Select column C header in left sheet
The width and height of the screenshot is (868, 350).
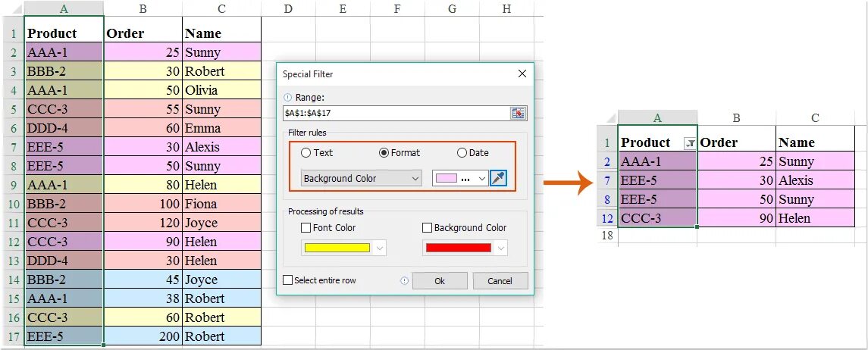221,8
